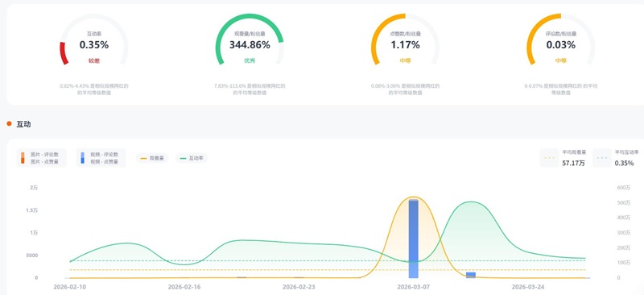The height and width of the screenshot is (295, 644).
Task: Toggle the 观看量 legend line
Action: pos(152,158)
